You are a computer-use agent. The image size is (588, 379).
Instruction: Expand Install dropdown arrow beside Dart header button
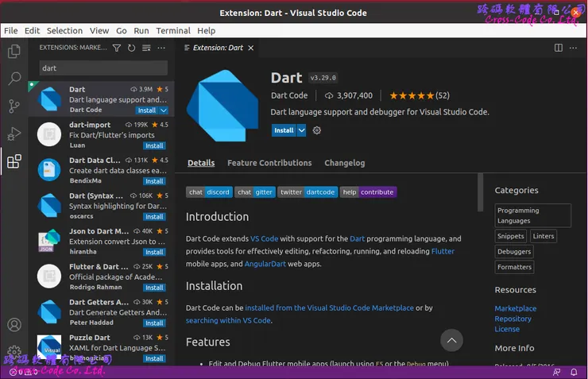(x=302, y=130)
